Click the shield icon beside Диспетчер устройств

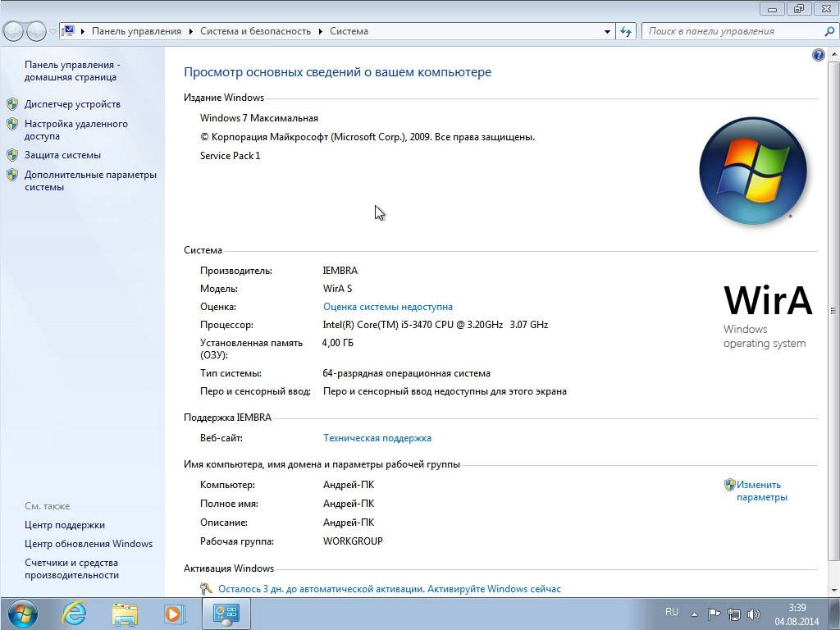[x=12, y=104]
